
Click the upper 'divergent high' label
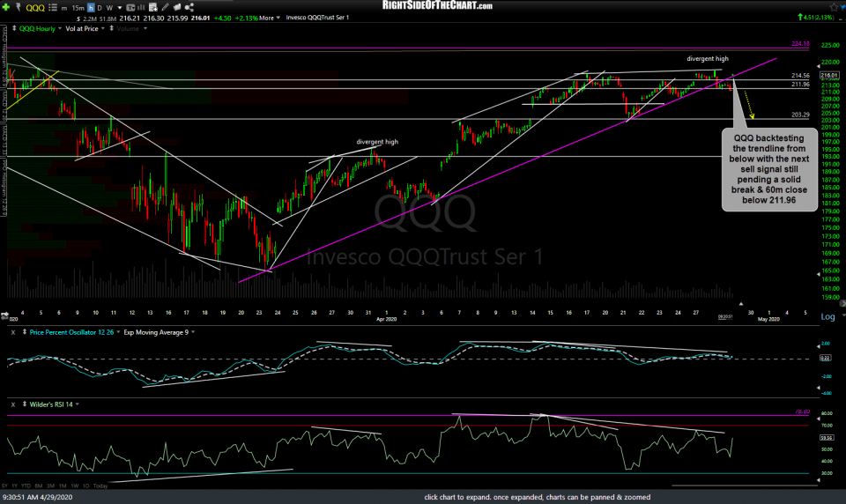click(x=708, y=59)
